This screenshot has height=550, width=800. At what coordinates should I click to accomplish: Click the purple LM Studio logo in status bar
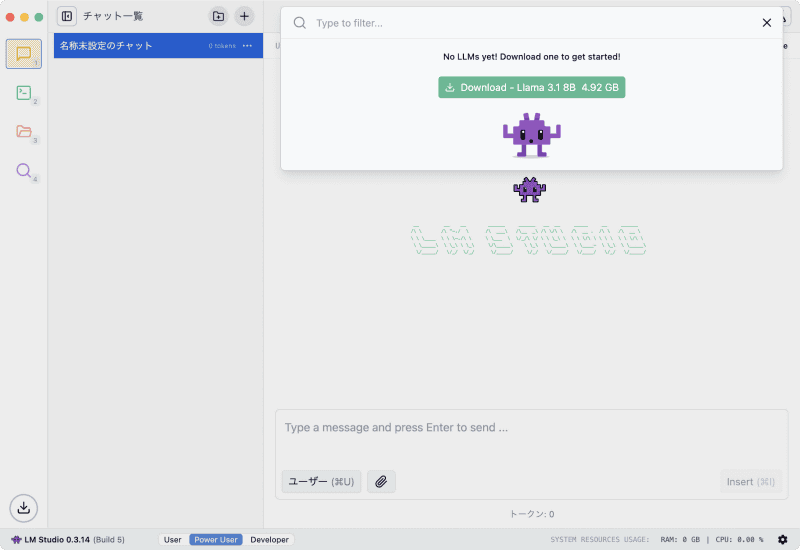[x=16, y=540]
